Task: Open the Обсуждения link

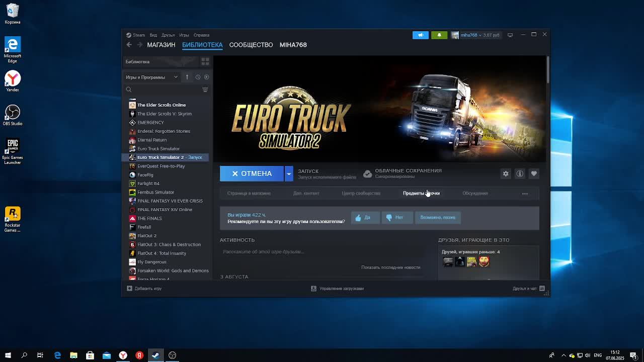Action: pos(475,194)
